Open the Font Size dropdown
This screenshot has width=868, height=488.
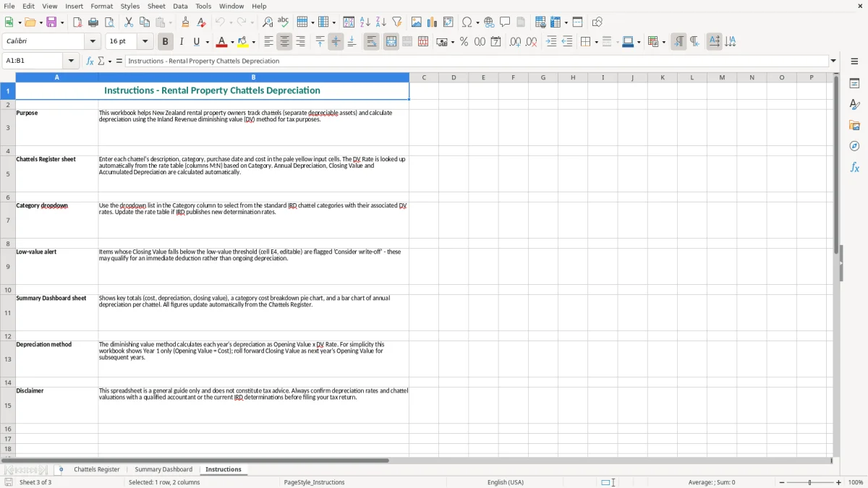(x=145, y=42)
